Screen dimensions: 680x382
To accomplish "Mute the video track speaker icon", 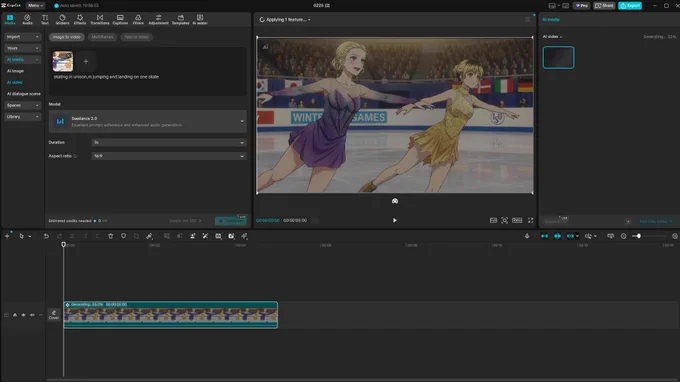I will (x=32, y=315).
